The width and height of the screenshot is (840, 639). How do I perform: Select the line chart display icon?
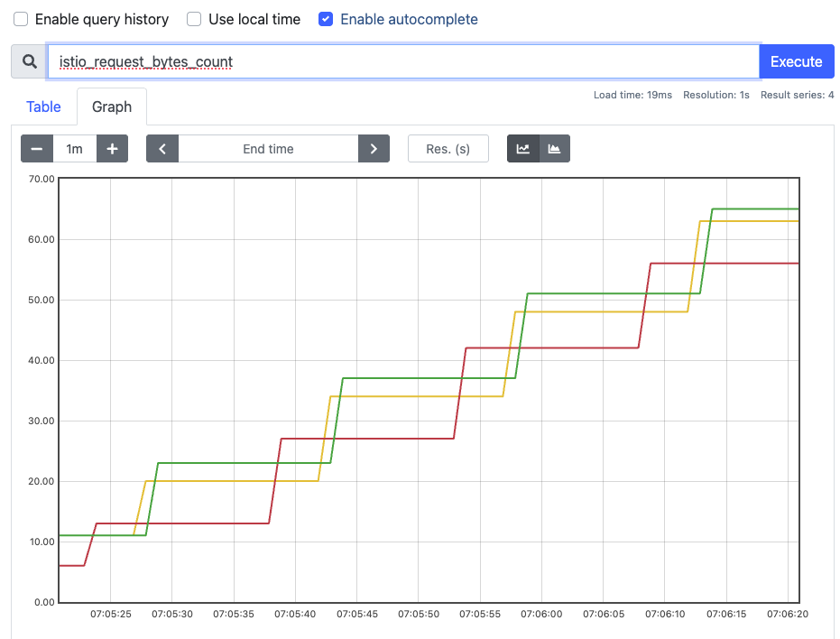tap(523, 149)
